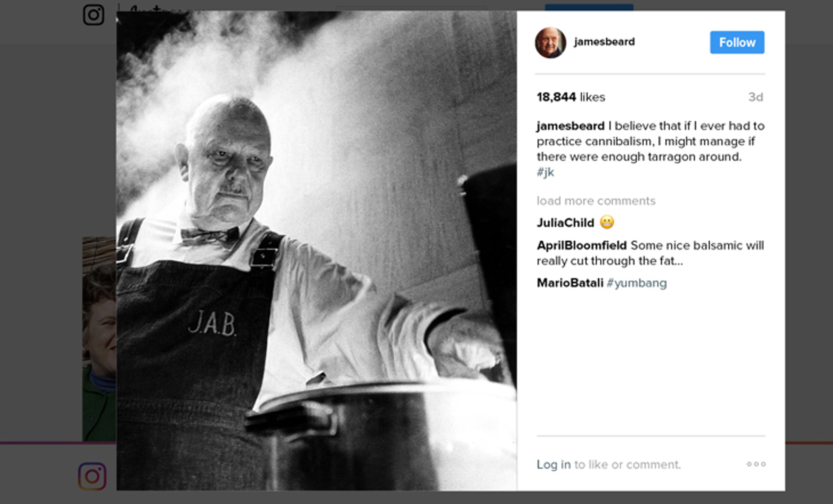
Task: Click the grimacing emoji in JuliaChild's comment
Action: click(607, 222)
